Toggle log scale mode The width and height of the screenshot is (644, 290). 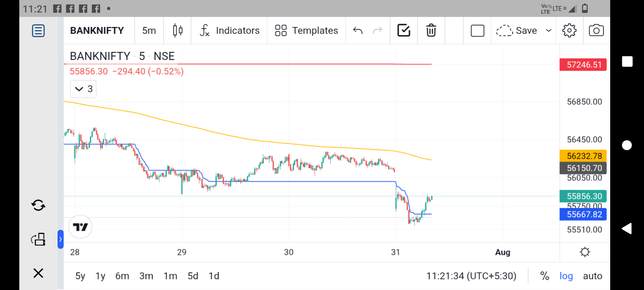tap(566, 276)
